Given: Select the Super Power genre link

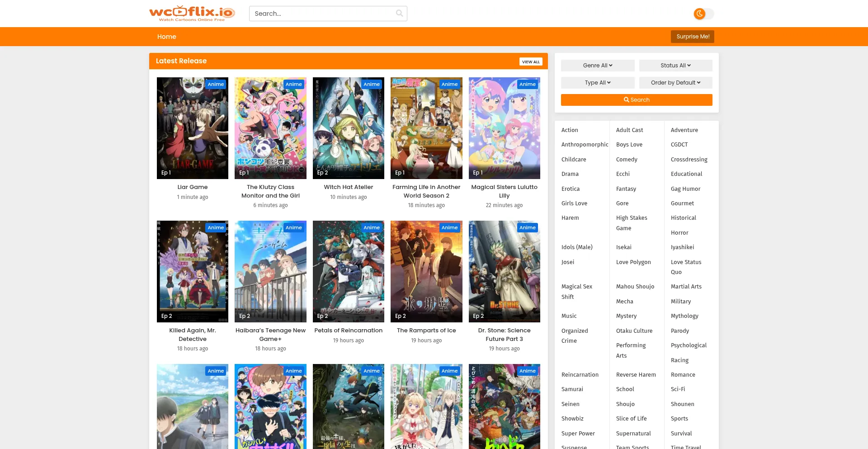Looking at the screenshot, I should (578, 434).
